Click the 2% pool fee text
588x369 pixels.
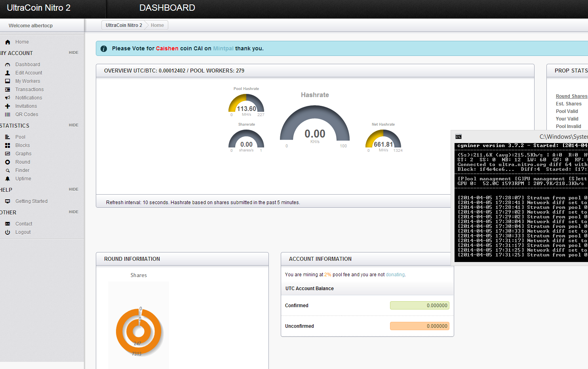pyautogui.click(x=328, y=275)
